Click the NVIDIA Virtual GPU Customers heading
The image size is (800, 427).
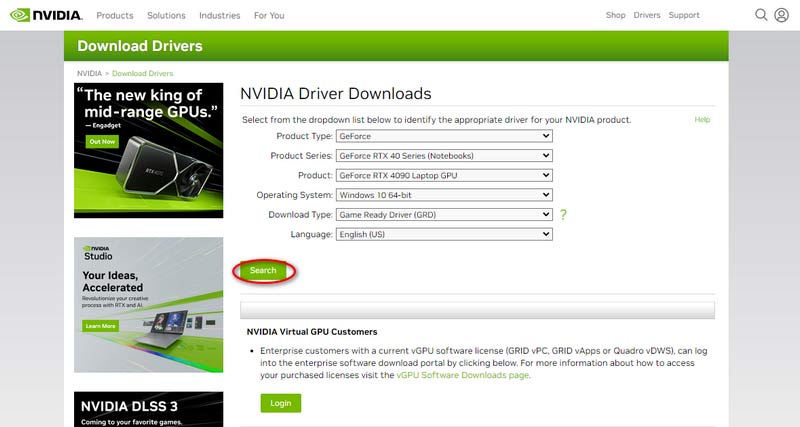point(312,332)
